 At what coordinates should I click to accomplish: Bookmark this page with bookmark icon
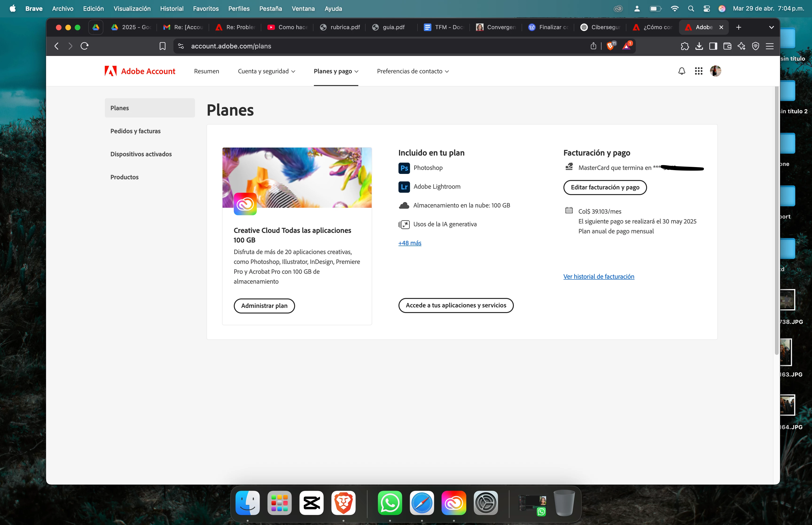(x=163, y=46)
